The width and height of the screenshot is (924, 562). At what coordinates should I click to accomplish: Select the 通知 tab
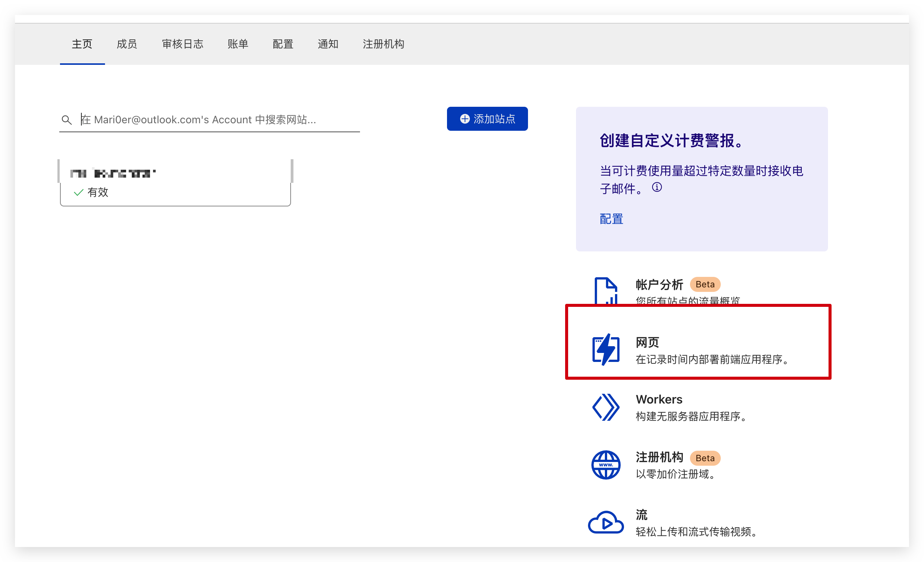328,44
